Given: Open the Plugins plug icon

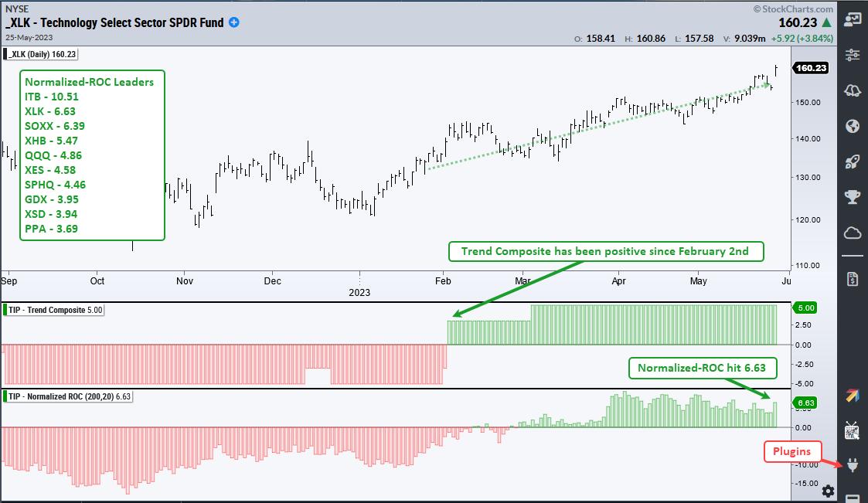Looking at the screenshot, I should 853,466.
